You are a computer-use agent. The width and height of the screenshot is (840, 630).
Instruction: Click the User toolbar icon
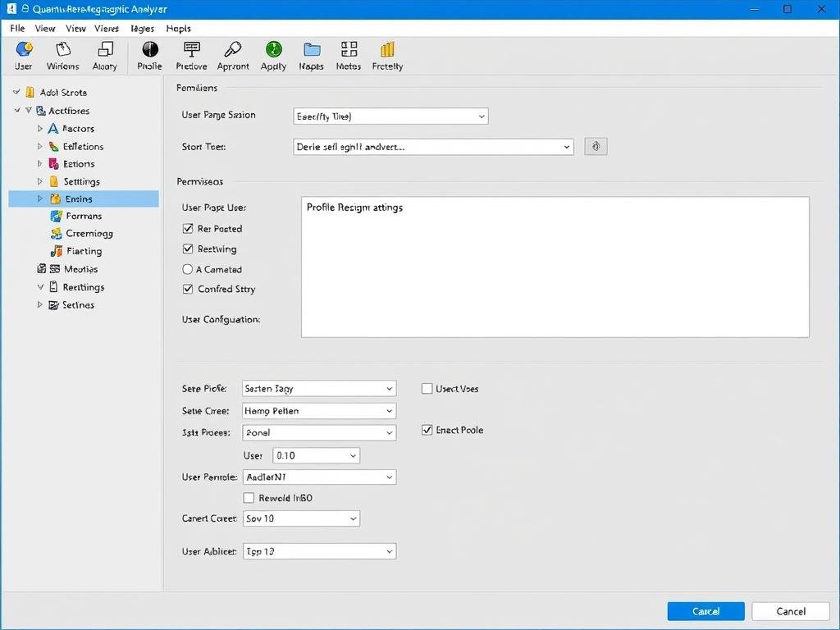coord(24,51)
